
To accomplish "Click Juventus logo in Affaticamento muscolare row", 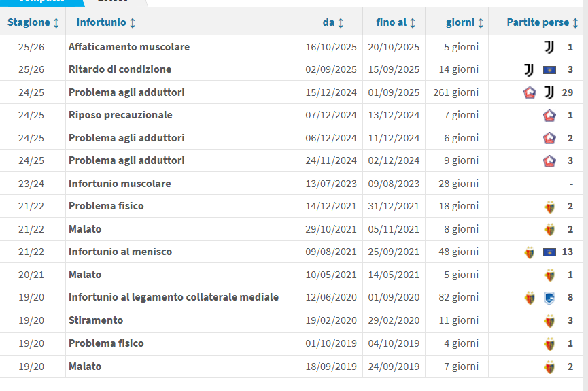I will tap(549, 47).
